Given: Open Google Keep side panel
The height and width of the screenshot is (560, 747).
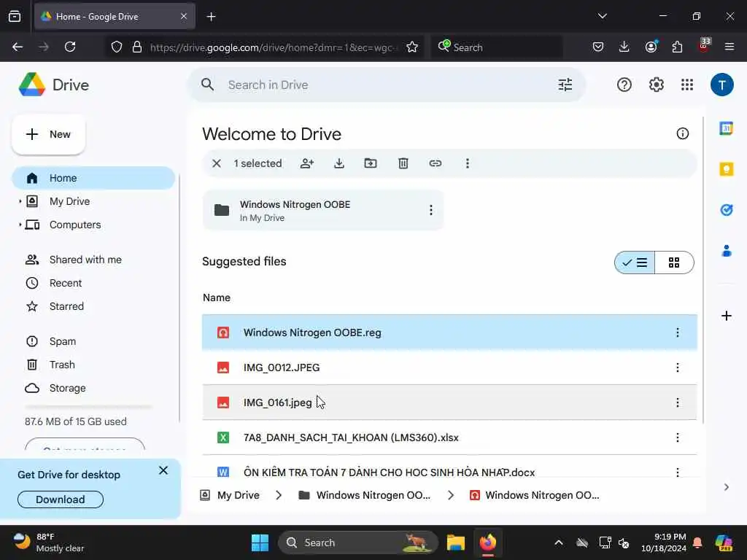Looking at the screenshot, I should tap(726, 169).
